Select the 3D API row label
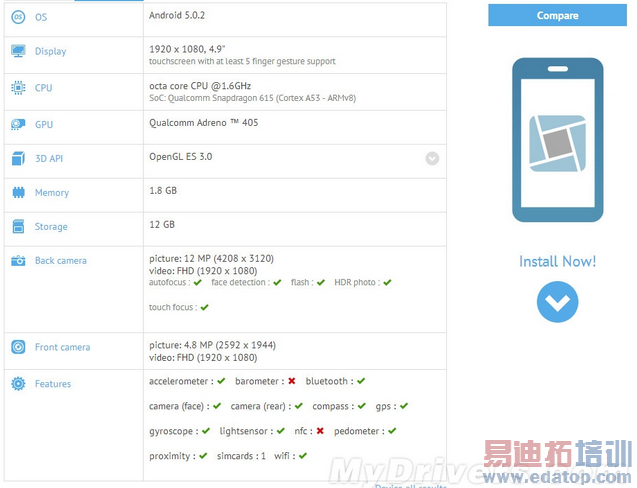637x488 pixels. (49, 158)
